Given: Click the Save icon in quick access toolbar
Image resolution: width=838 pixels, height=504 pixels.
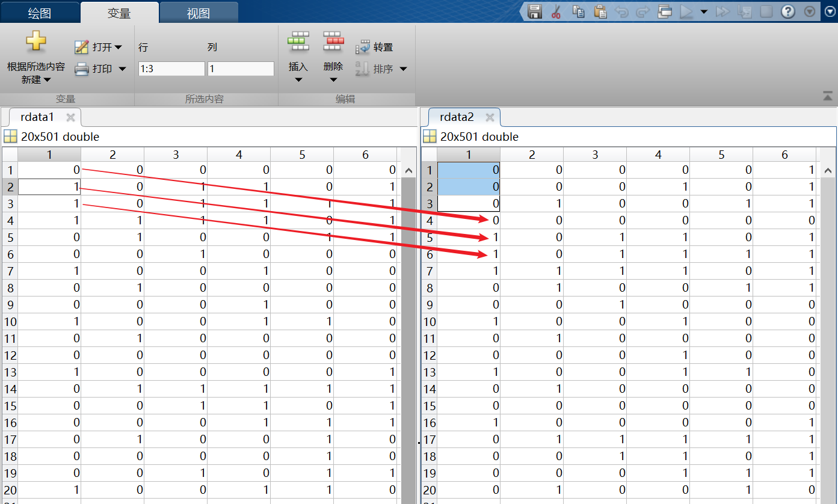Looking at the screenshot, I should point(535,11).
